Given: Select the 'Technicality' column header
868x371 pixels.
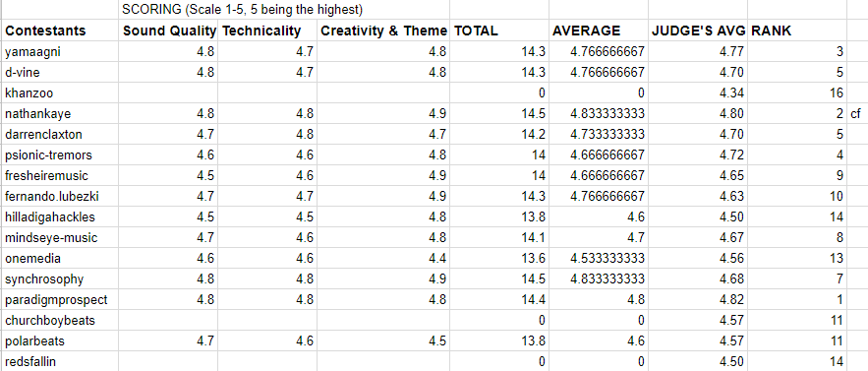Looking at the screenshot, I should pyautogui.click(x=267, y=31).
